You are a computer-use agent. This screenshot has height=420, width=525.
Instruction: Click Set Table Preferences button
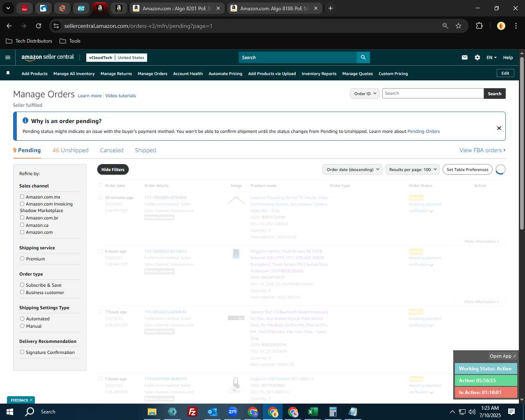468,169
